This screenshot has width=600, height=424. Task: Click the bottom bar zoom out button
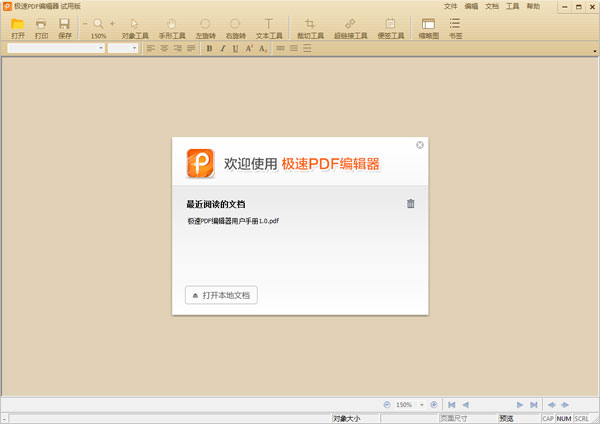pyautogui.click(x=387, y=404)
